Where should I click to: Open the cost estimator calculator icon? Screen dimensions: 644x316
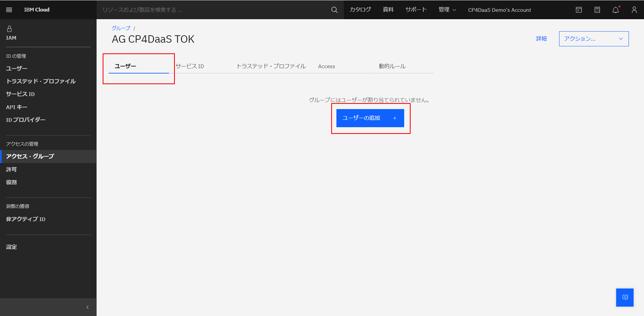[597, 10]
